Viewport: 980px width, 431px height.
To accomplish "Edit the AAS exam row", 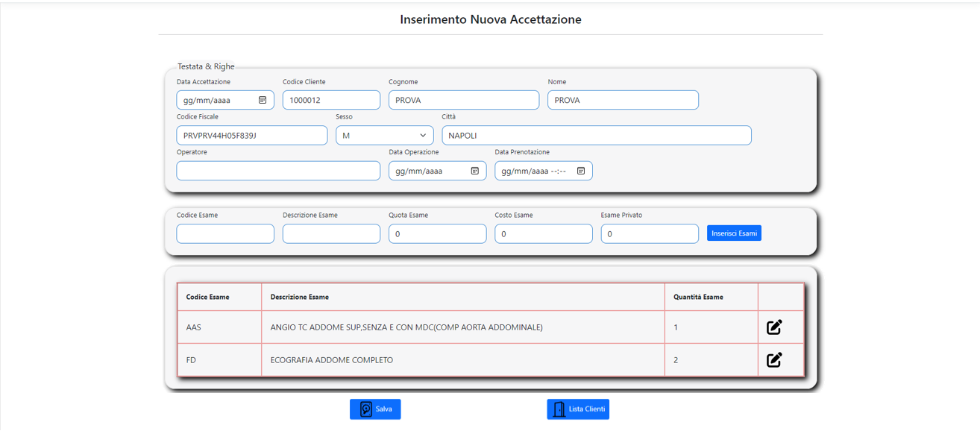I will 774,327.
